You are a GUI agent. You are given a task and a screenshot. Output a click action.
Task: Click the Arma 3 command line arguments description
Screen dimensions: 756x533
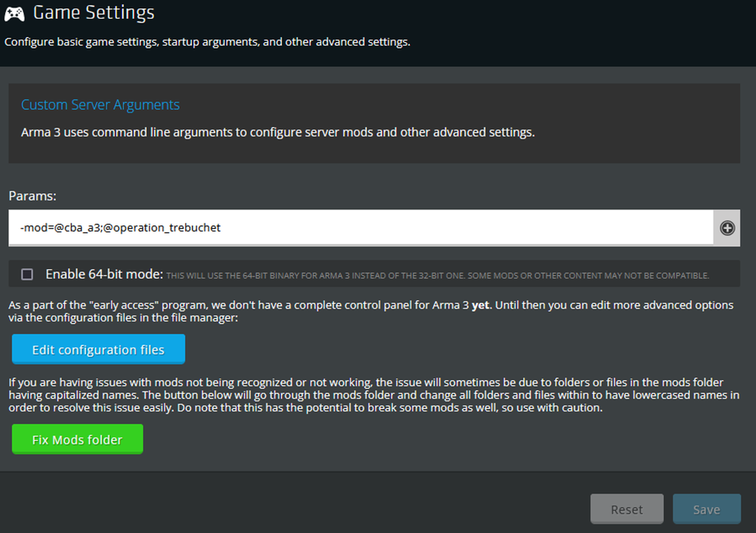pos(277,132)
